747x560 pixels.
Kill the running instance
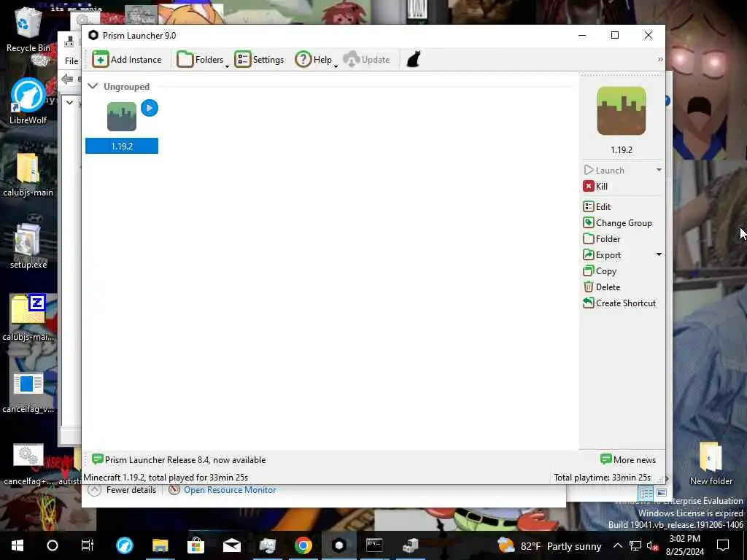point(595,186)
